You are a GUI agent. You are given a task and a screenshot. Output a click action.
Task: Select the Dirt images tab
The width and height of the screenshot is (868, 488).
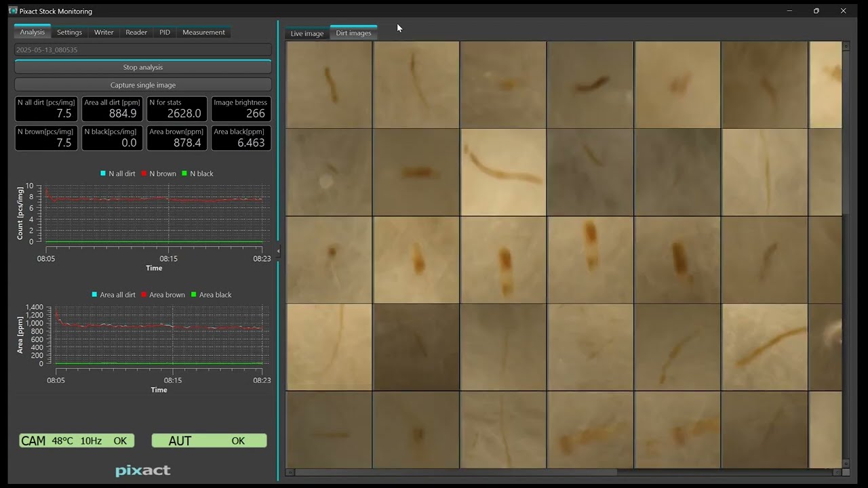coord(353,33)
